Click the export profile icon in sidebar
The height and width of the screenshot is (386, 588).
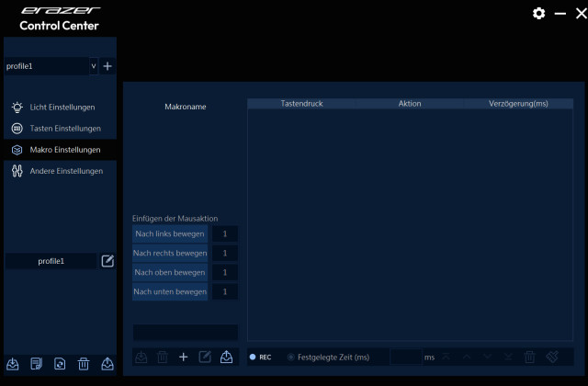[x=107, y=364]
